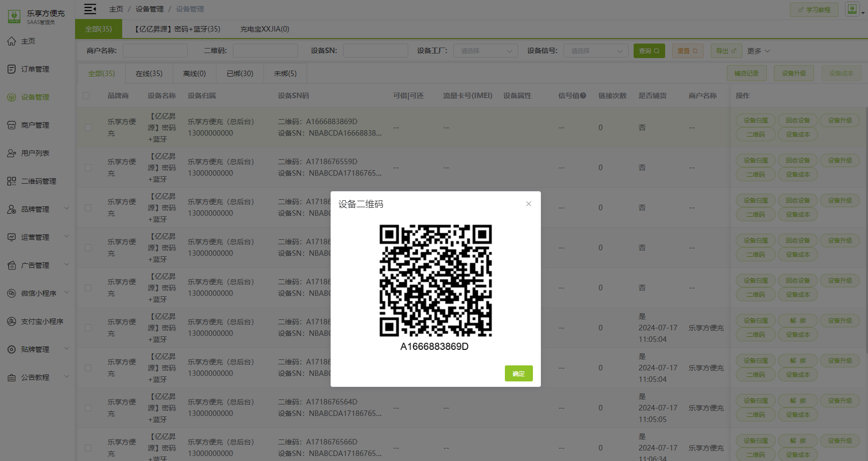Focus the 设备SN input field
The width and height of the screenshot is (868, 461).
(376, 51)
